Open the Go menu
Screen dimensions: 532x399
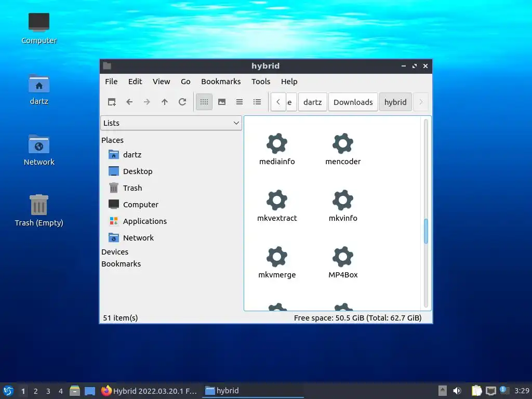click(185, 82)
